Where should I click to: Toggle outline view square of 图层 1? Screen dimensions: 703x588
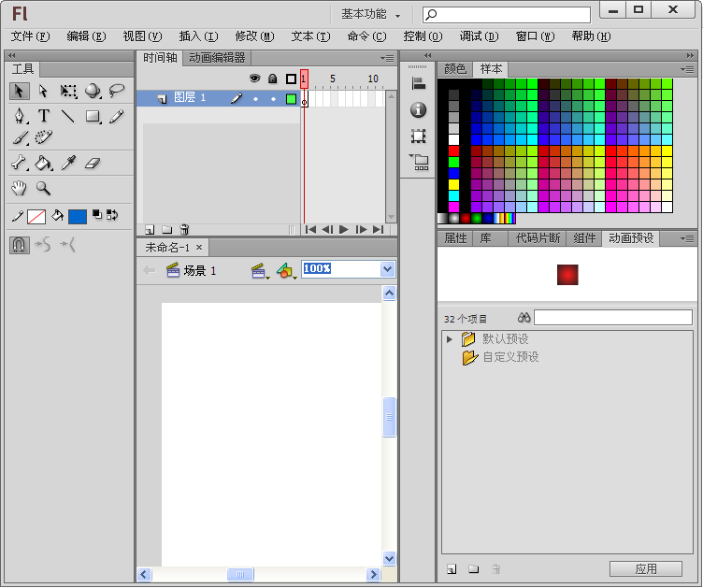coord(291,98)
